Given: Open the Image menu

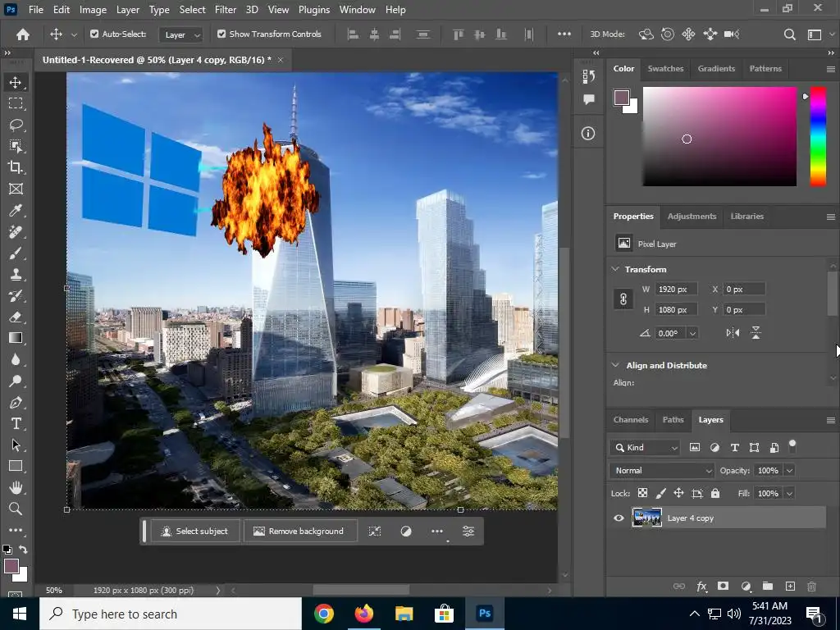Looking at the screenshot, I should point(93,10).
